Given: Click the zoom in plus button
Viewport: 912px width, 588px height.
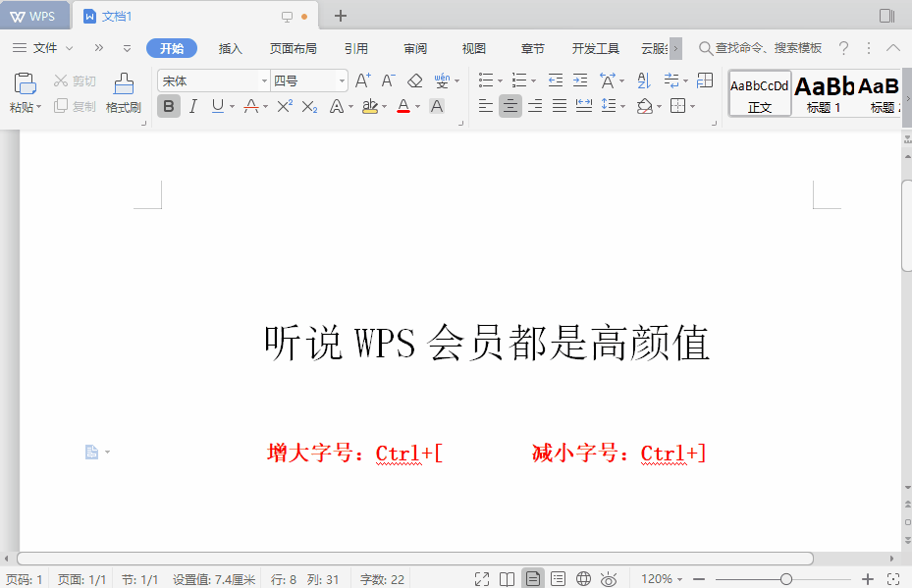Looking at the screenshot, I should 867,579.
